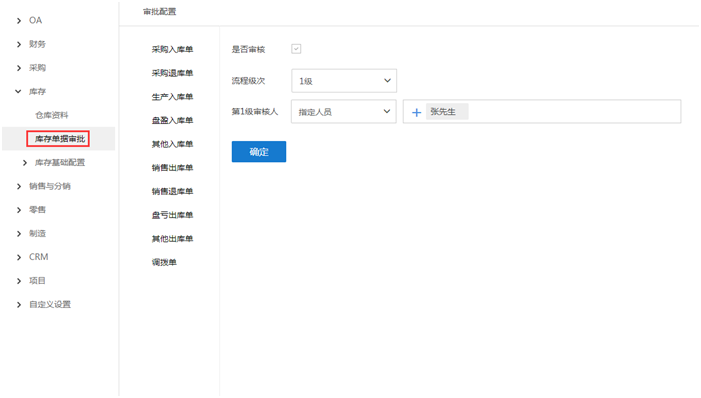This screenshot has height=398, width=701.
Task: Expand the 制造 menu chevron
Action: coord(18,234)
